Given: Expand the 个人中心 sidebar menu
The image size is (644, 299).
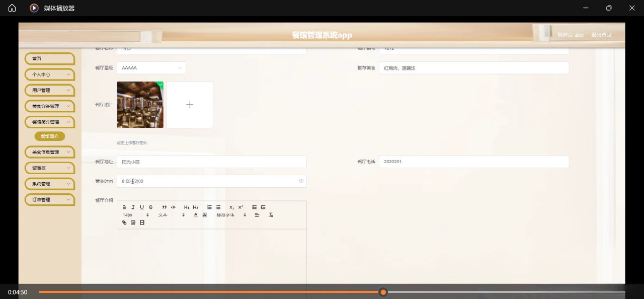Looking at the screenshot, I should [50, 74].
